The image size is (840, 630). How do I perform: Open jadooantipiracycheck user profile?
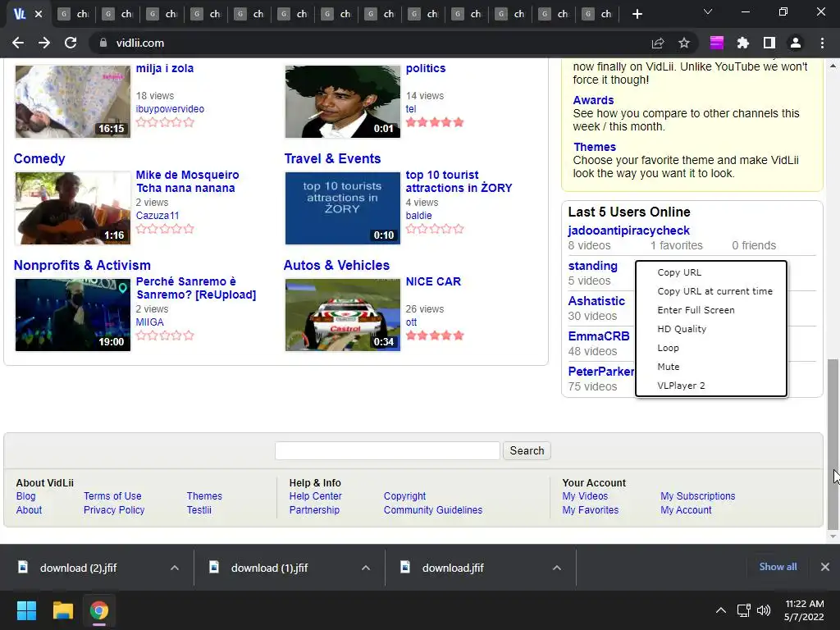(629, 231)
